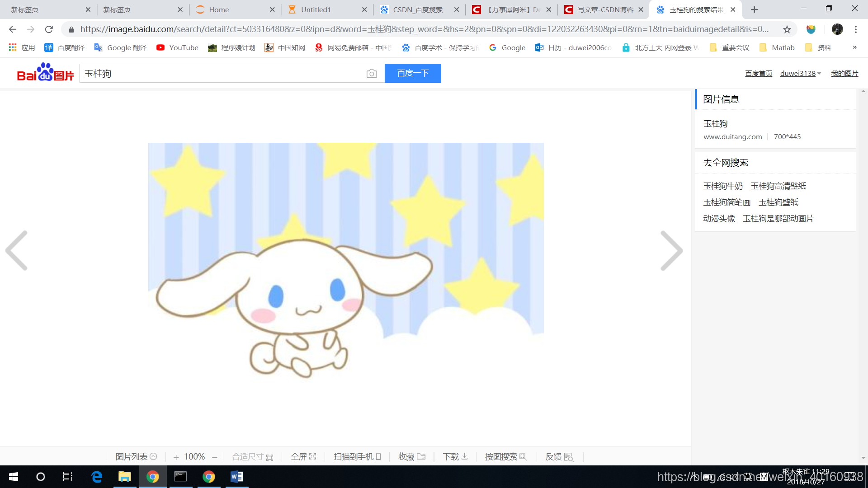Open the 重要会议 bookmark folder
Screen dimensions: 868x488
[x=729, y=47]
